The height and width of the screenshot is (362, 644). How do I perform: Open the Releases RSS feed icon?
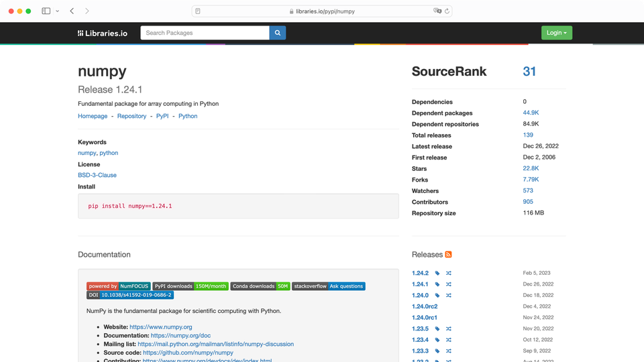(x=449, y=255)
